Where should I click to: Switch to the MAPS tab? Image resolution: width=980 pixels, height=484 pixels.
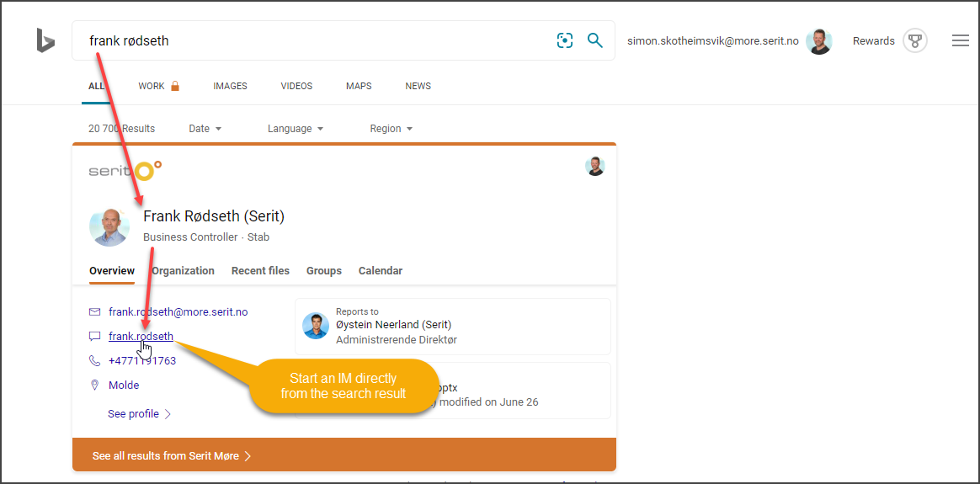[x=359, y=86]
